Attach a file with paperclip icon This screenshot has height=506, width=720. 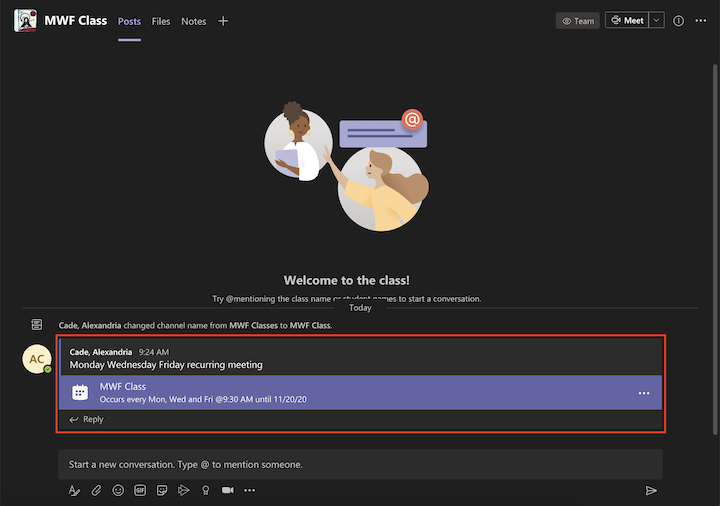(x=96, y=490)
